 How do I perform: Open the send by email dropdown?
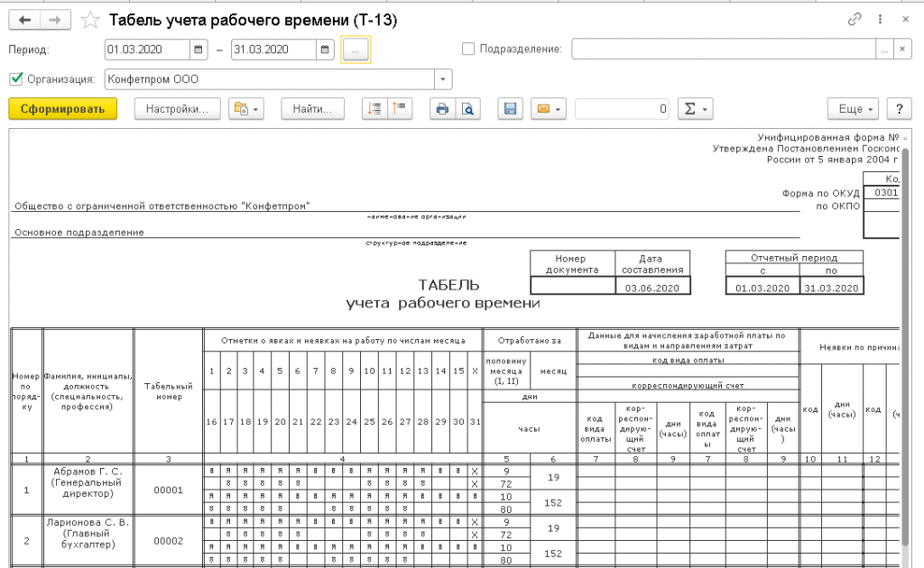tap(549, 109)
